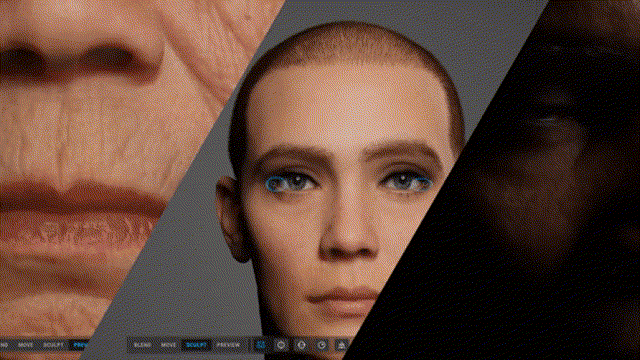Click the partially visible BLEND button in left panel
The height and width of the screenshot is (360, 640).
(x=4, y=345)
